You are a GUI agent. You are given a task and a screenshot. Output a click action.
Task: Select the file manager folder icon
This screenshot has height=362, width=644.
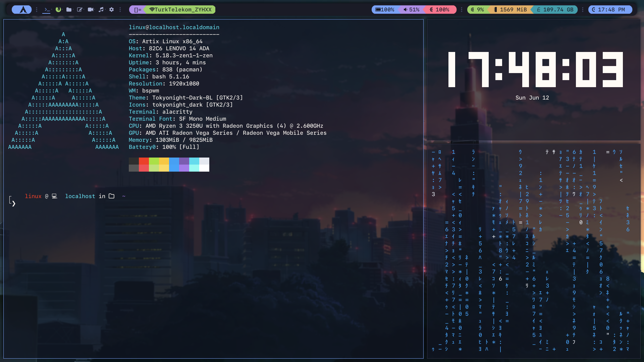69,10
